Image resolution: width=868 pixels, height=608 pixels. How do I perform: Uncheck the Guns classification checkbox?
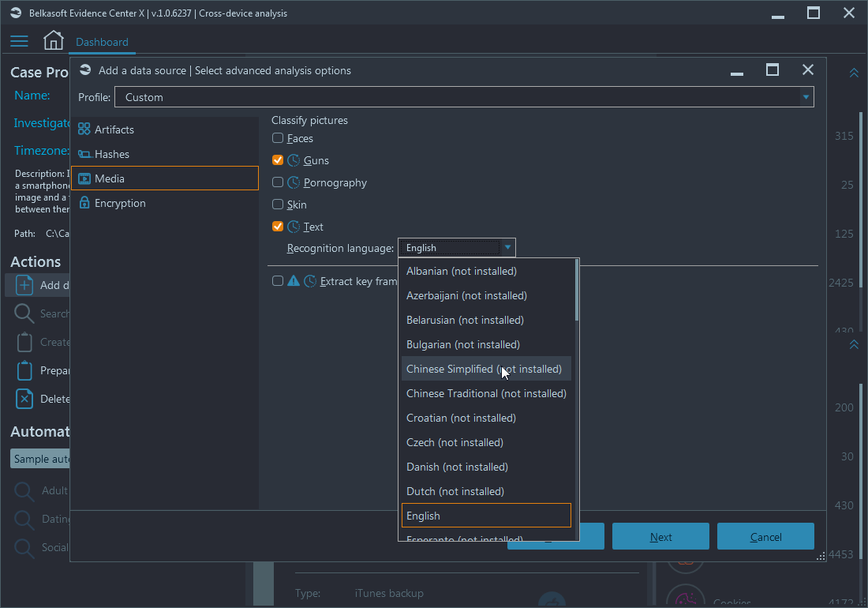click(x=278, y=160)
